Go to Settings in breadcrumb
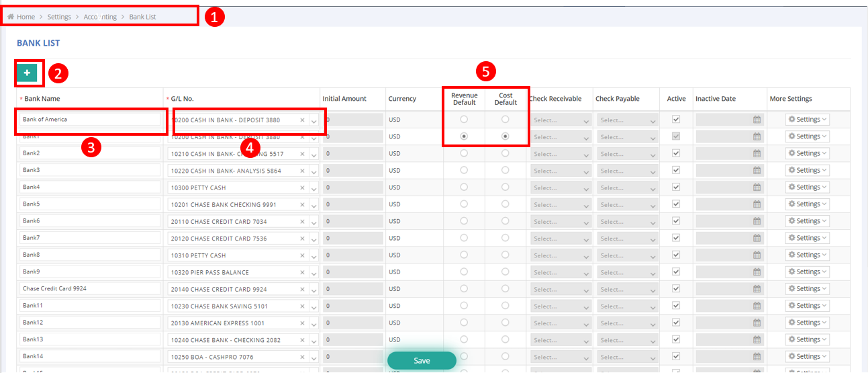 click(59, 17)
